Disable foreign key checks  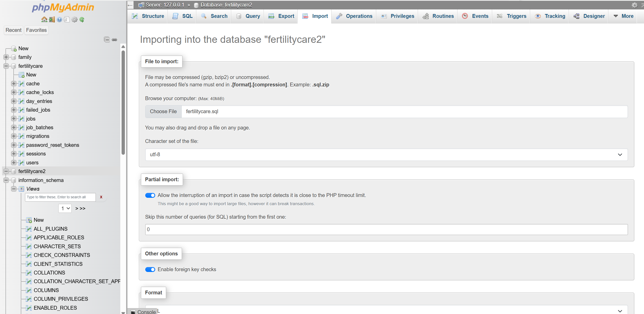[x=150, y=269]
